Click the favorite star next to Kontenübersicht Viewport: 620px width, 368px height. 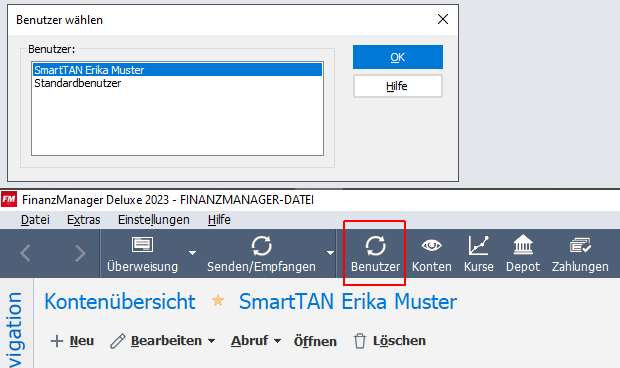[x=218, y=301]
